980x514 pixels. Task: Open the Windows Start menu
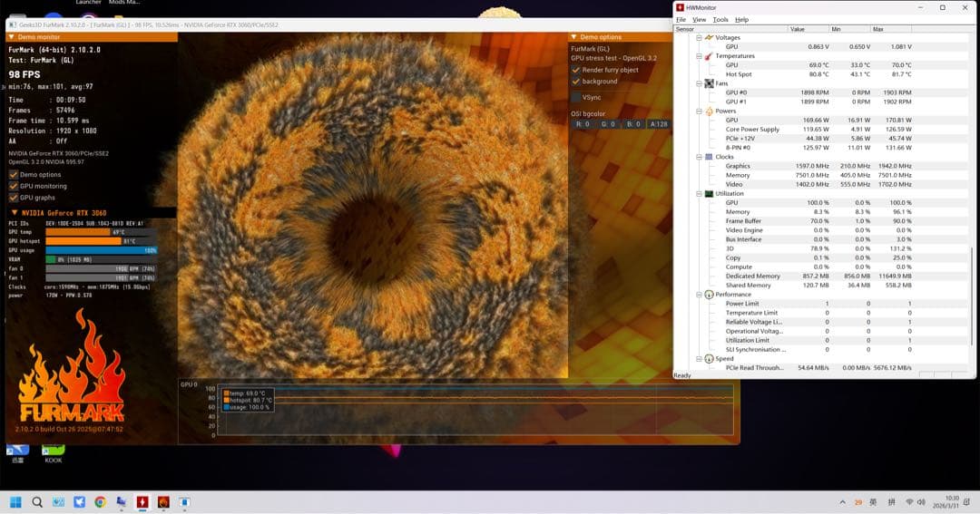(15, 502)
